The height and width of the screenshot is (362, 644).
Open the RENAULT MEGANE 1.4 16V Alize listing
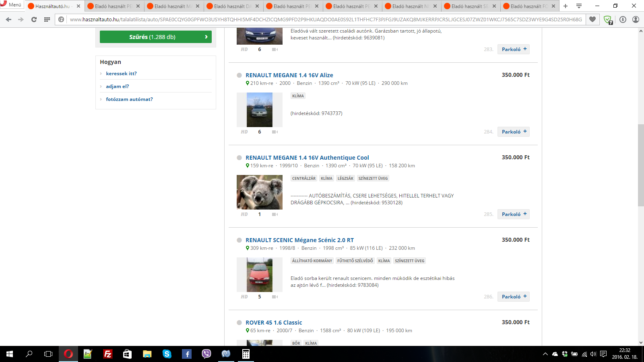289,75
